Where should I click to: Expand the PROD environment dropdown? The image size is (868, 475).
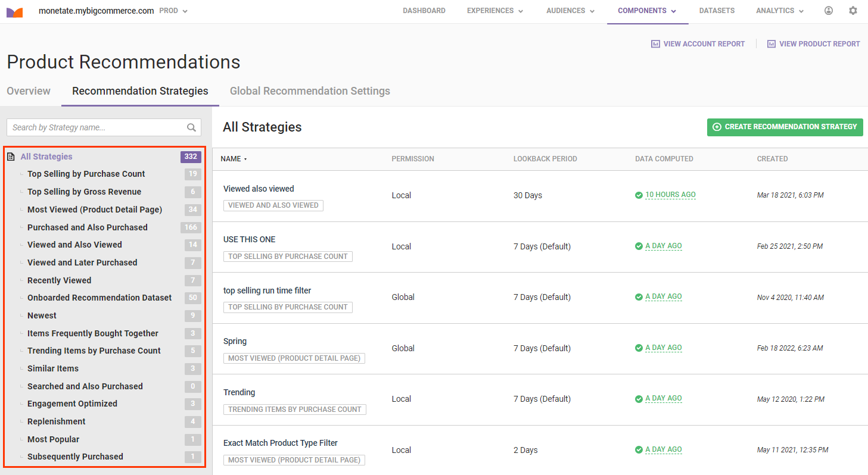coord(173,11)
